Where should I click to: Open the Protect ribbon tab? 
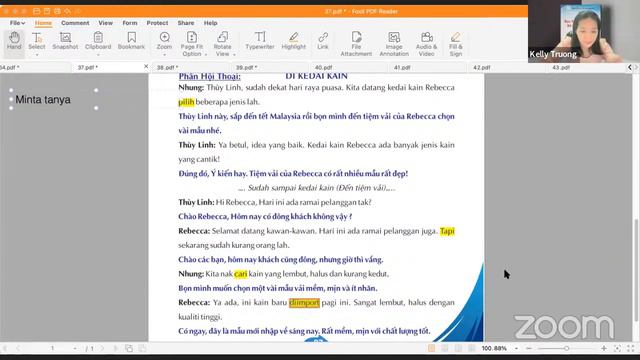pos(157,23)
